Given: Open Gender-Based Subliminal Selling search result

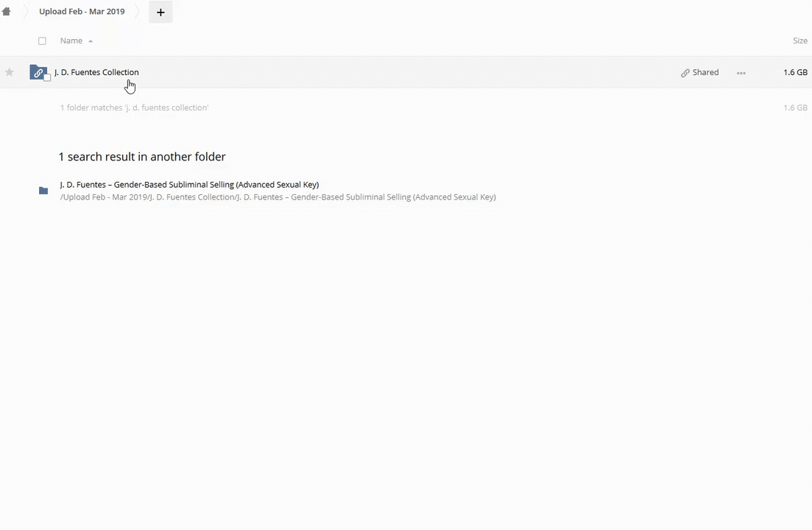Looking at the screenshot, I should pos(189,185).
